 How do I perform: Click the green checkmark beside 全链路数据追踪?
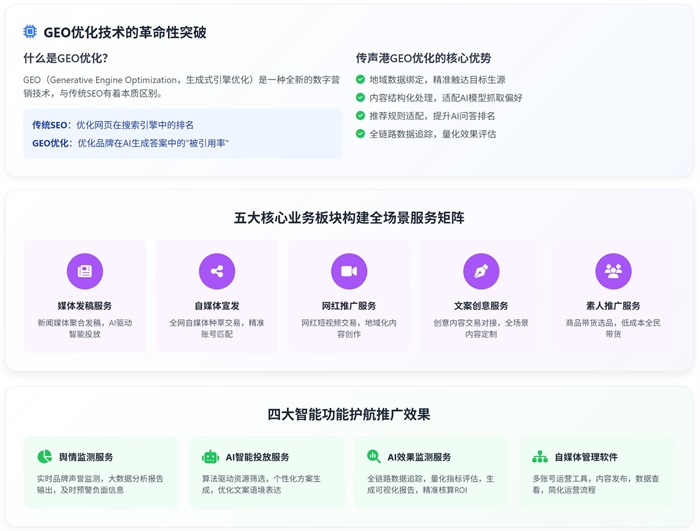361,134
